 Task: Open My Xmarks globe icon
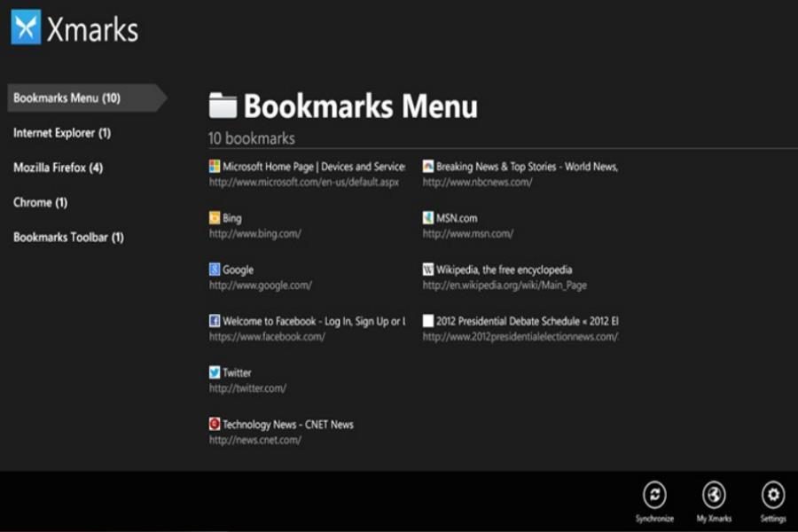714,496
